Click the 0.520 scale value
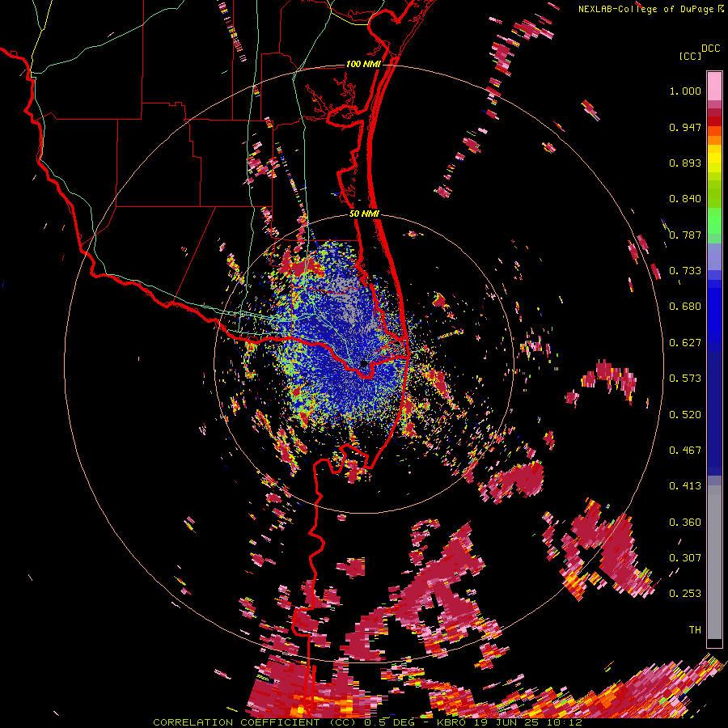The height and width of the screenshot is (728, 728). [x=685, y=415]
